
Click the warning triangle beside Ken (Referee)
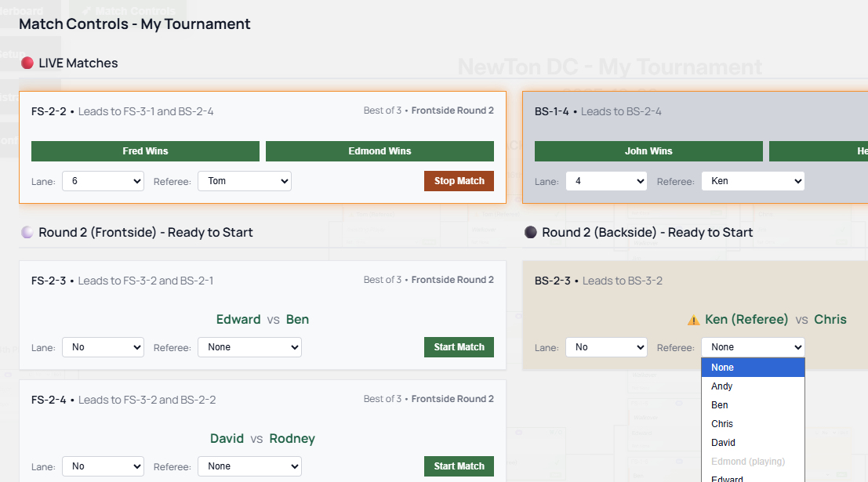click(694, 320)
